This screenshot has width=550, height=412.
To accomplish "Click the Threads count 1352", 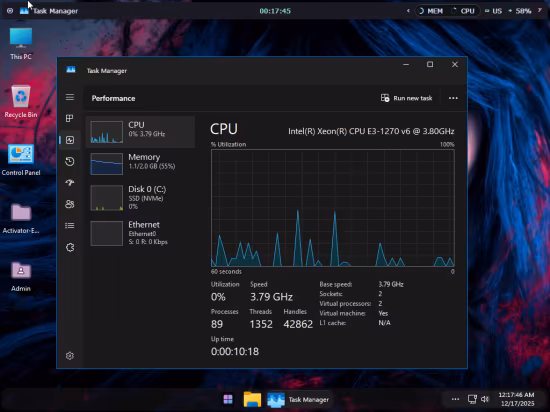I will click(x=261, y=324).
